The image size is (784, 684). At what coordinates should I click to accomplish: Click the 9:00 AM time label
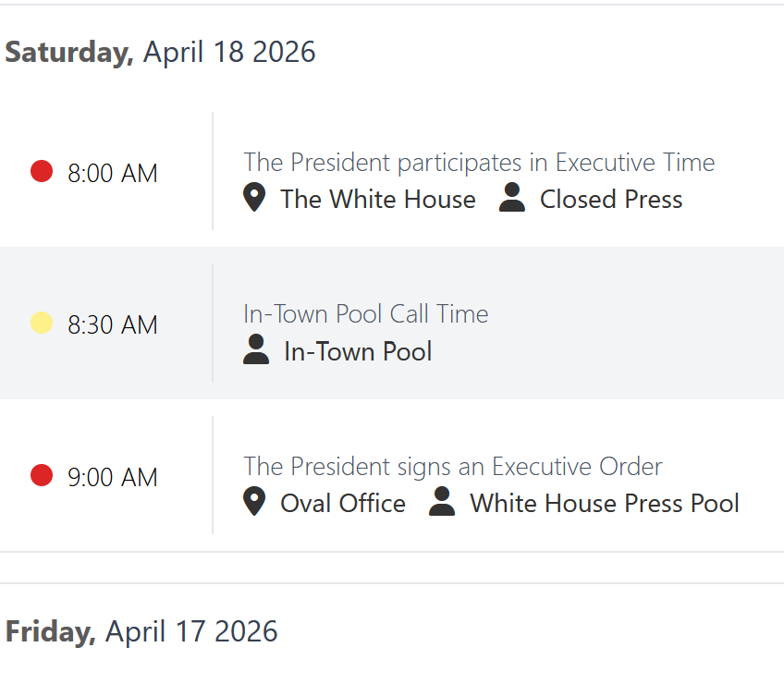coord(113,477)
